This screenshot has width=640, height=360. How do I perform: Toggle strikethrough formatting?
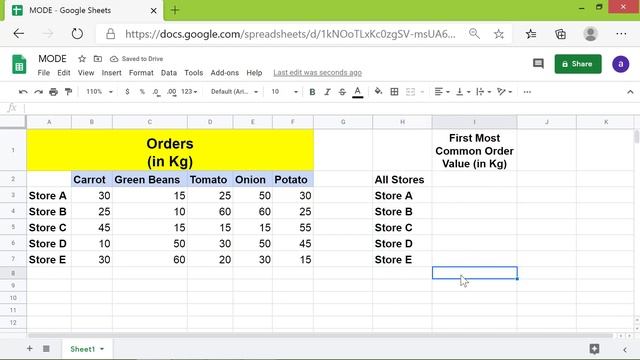click(x=342, y=92)
